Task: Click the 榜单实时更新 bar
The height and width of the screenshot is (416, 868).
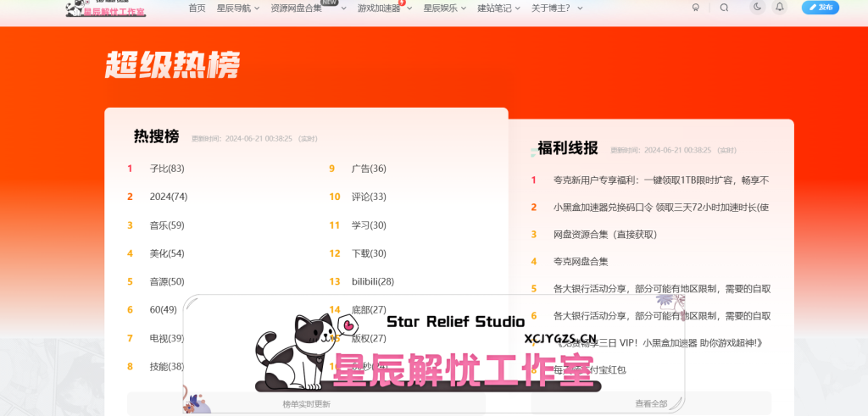Action: [306, 404]
